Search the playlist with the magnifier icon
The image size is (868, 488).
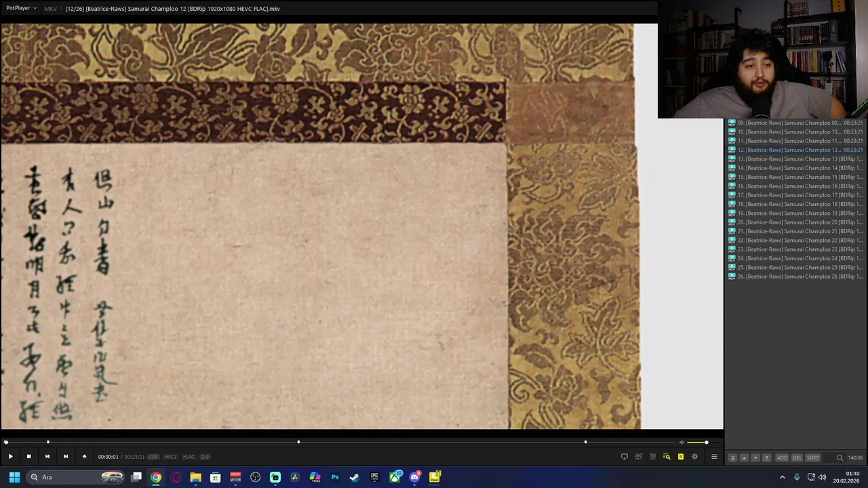(x=840, y=457)
